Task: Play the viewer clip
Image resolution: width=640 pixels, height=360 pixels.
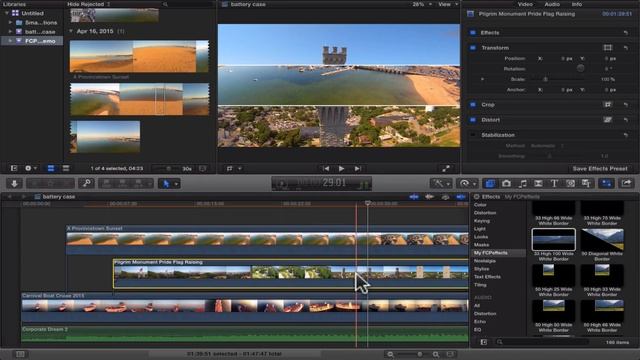Action: click(x=341, y=169)
